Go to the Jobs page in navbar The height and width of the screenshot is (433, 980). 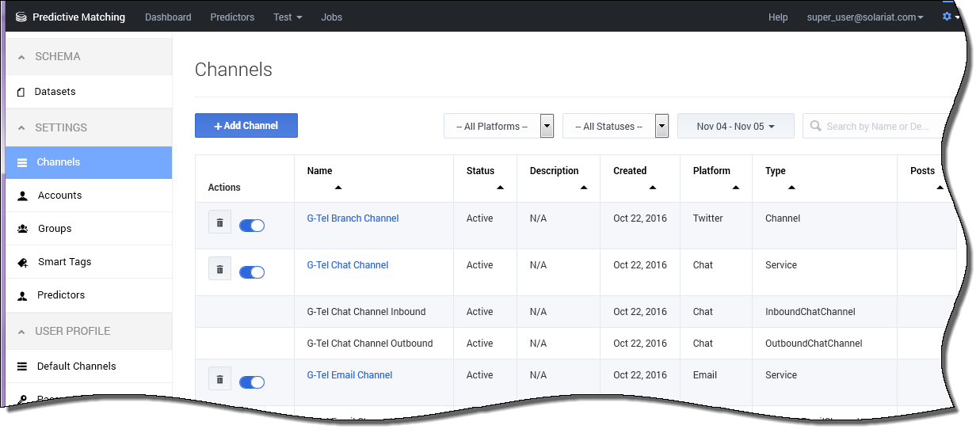[x=332, y=17]
